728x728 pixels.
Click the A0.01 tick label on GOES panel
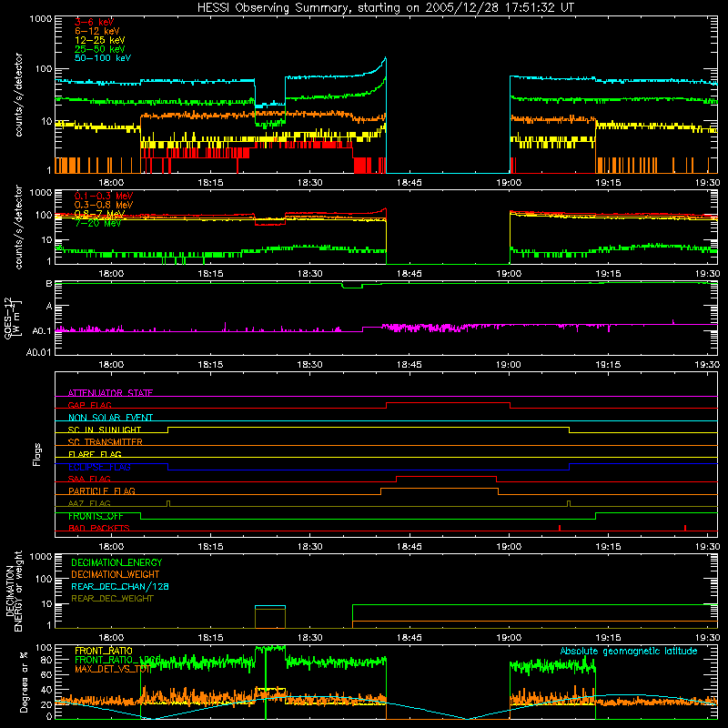[x=39, y=352]
